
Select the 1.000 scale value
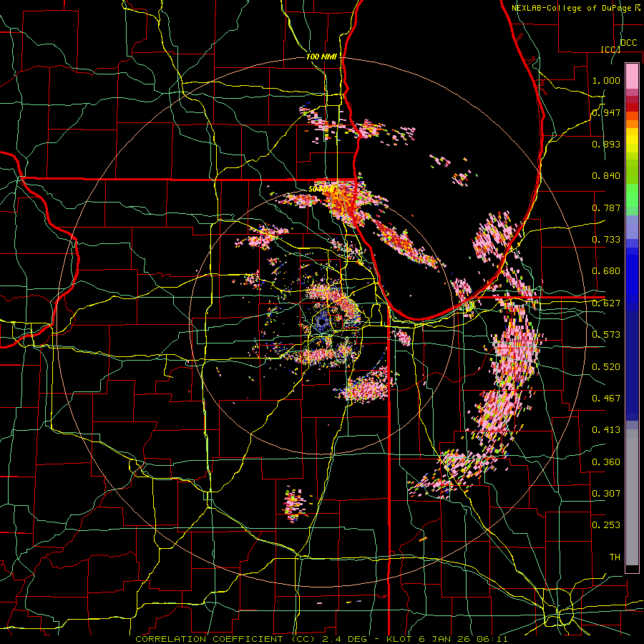coord(606,80)
